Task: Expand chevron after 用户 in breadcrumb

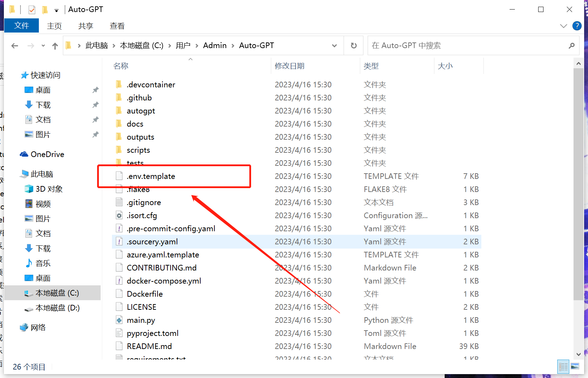Action: click(x=197, y=46)
